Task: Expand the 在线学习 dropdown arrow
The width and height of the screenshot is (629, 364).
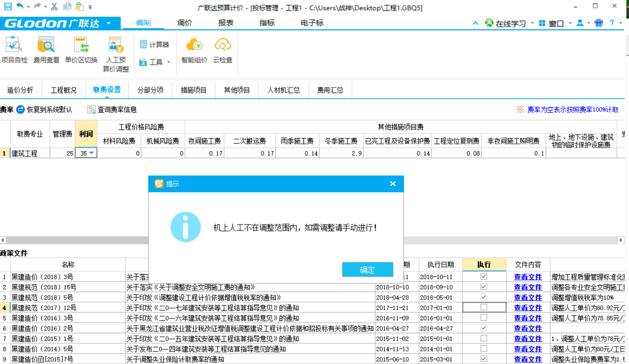Action: (x=532, y=23)
